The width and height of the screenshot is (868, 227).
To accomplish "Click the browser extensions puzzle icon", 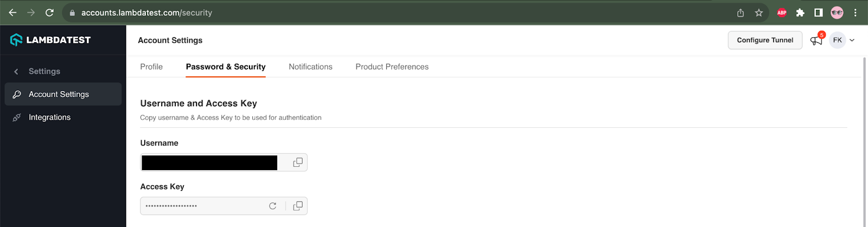I will (800, 12).
